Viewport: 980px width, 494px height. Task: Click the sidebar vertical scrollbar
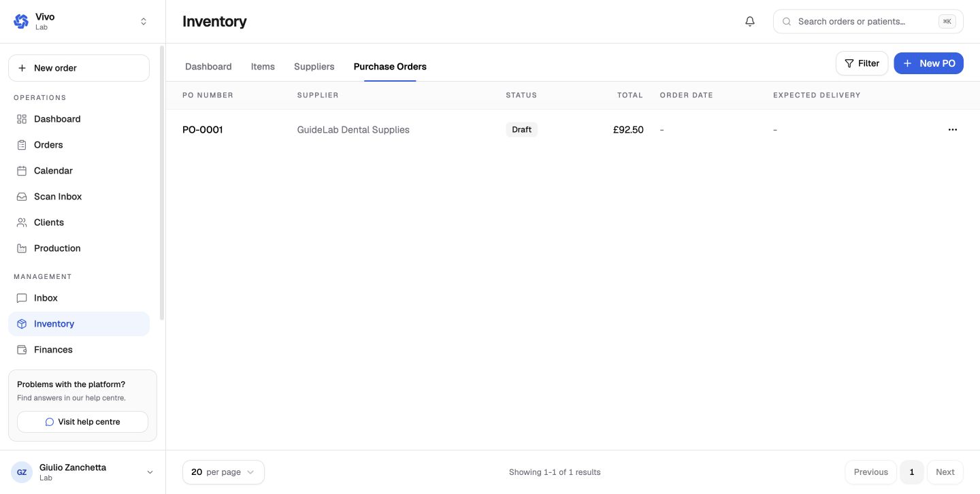click(x=161, y=182)
